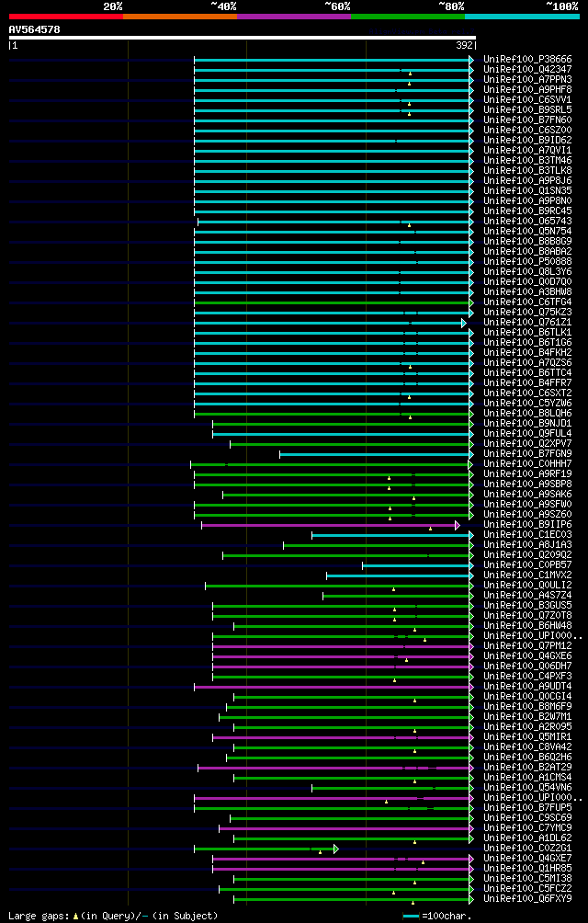Select the UniRef100_A9SAK6 label
The height and width of the screenshot is (923, 588).
[x=527, y=494]
